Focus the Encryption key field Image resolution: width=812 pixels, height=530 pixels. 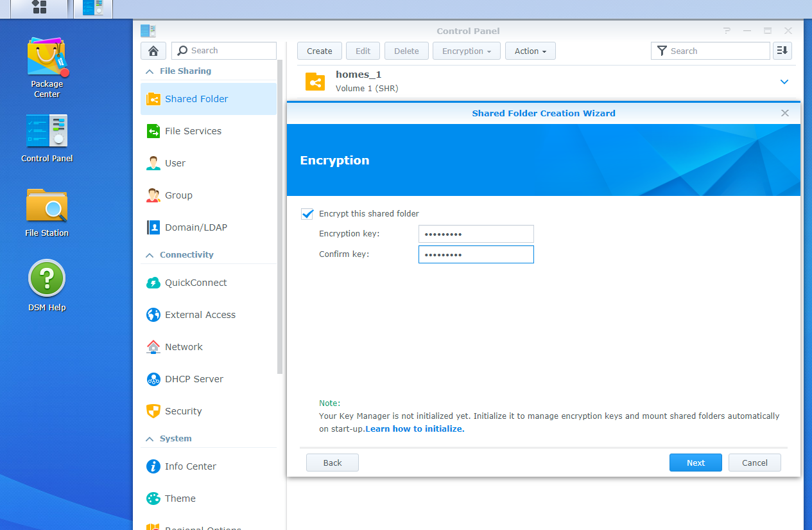[476, 234]
